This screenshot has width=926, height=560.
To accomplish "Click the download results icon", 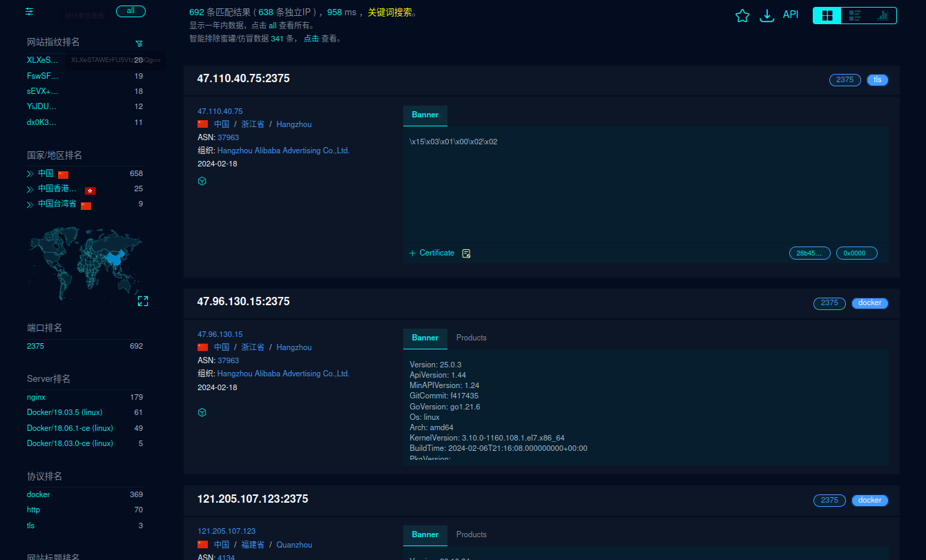I will pyautogui.click(x=766, y=16).
